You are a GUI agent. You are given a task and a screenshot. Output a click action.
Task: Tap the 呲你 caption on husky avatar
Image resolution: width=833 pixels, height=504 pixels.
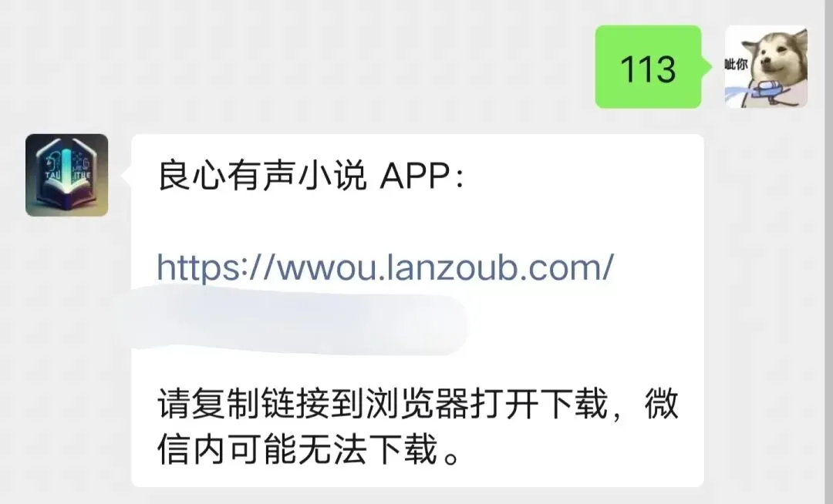tap(737, 64)
